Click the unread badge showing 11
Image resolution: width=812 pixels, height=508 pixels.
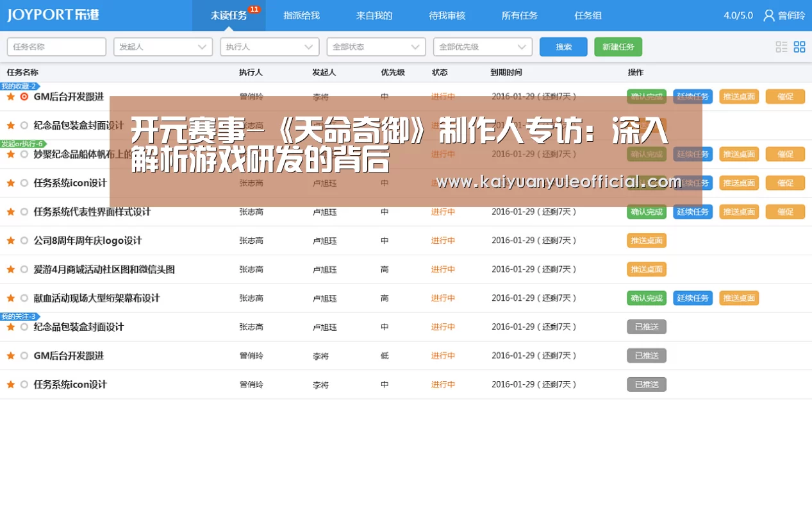point(254,9)
